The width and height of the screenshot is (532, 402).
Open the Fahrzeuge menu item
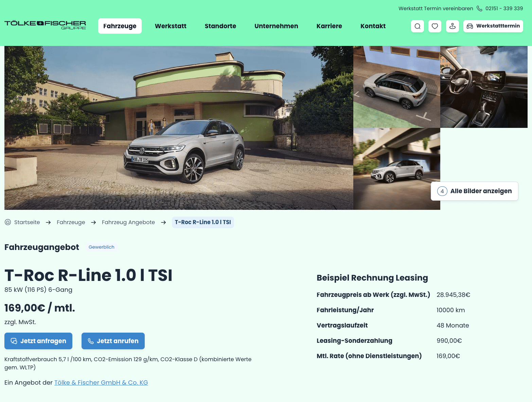(120, 26)
